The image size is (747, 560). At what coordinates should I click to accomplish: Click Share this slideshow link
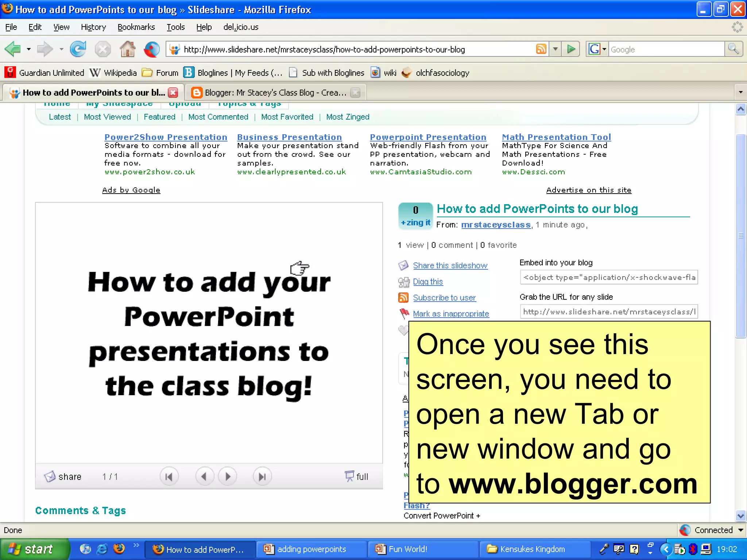click(450, 265)
